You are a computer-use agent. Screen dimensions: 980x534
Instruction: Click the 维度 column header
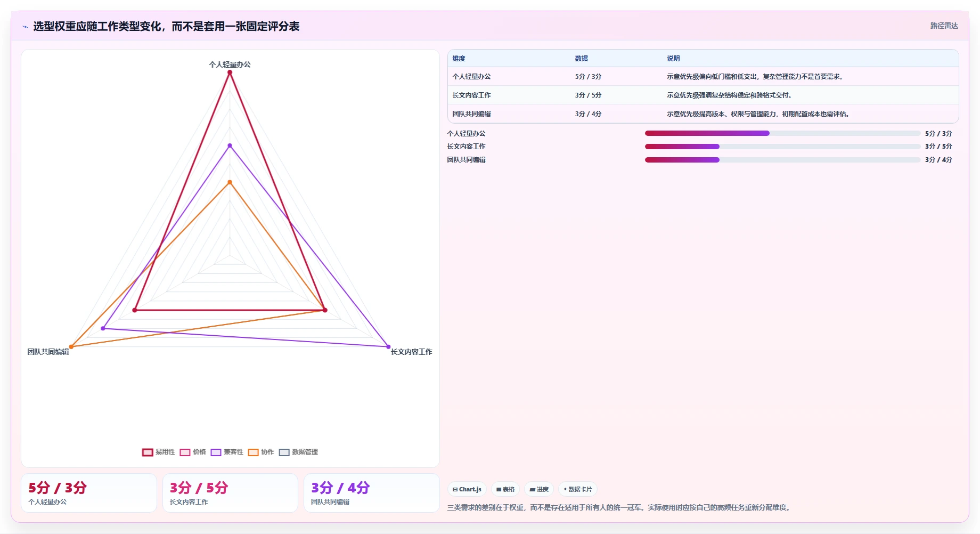459,59
